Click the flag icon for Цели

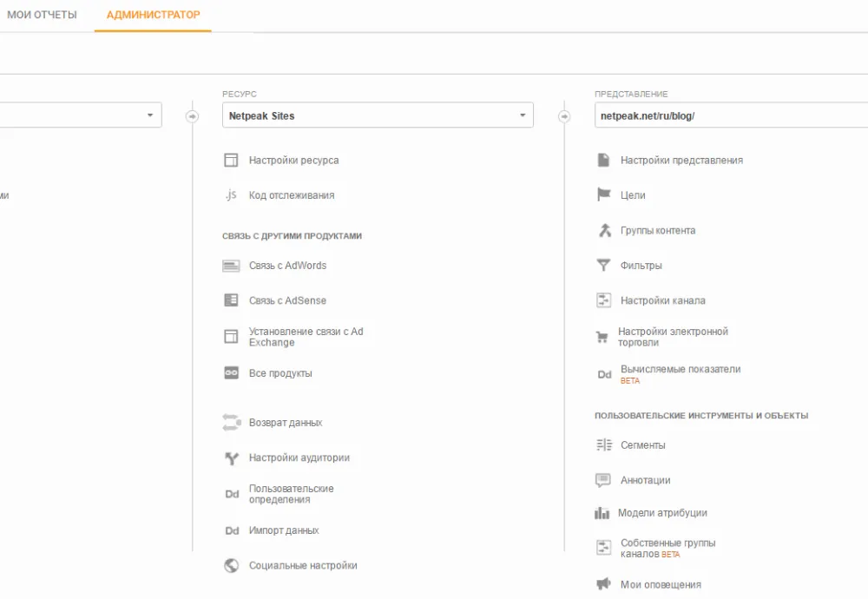(603, 194)
